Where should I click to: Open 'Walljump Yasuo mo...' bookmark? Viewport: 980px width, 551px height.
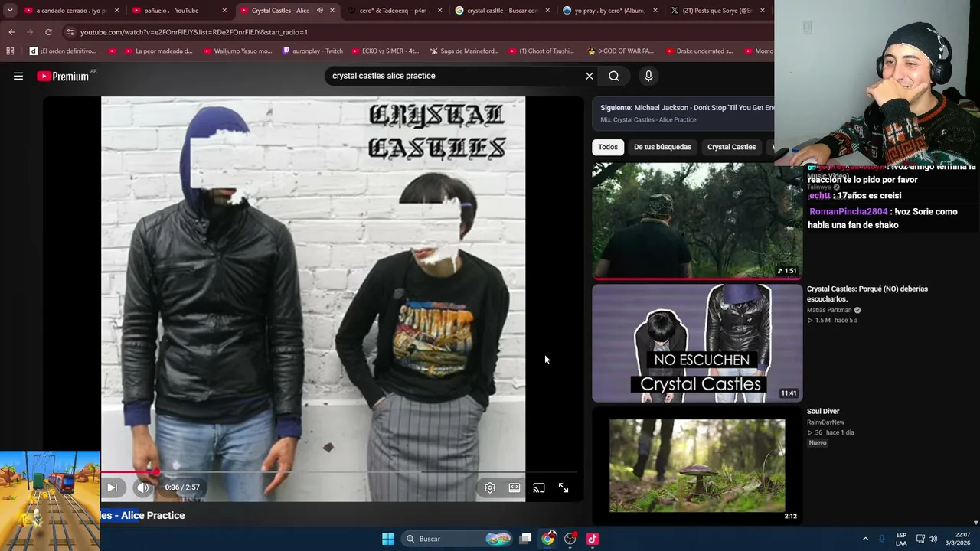[x=237, y=51]
